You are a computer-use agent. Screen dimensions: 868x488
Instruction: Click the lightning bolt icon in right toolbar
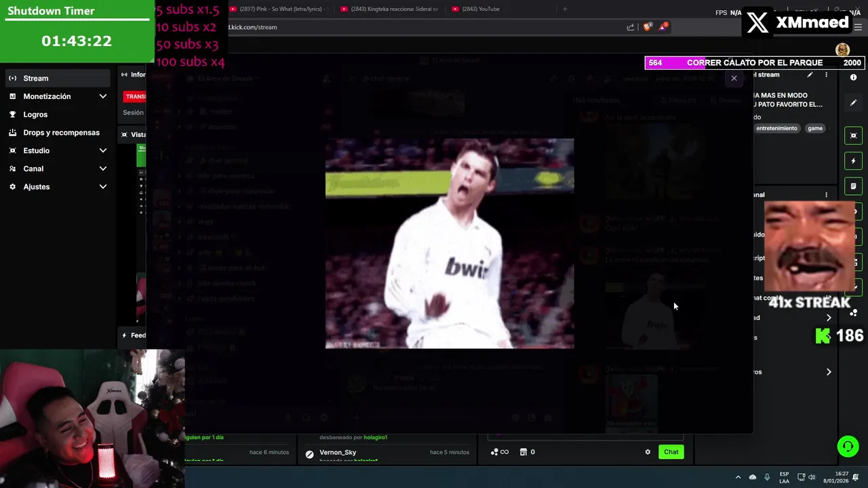pos(854,161)
